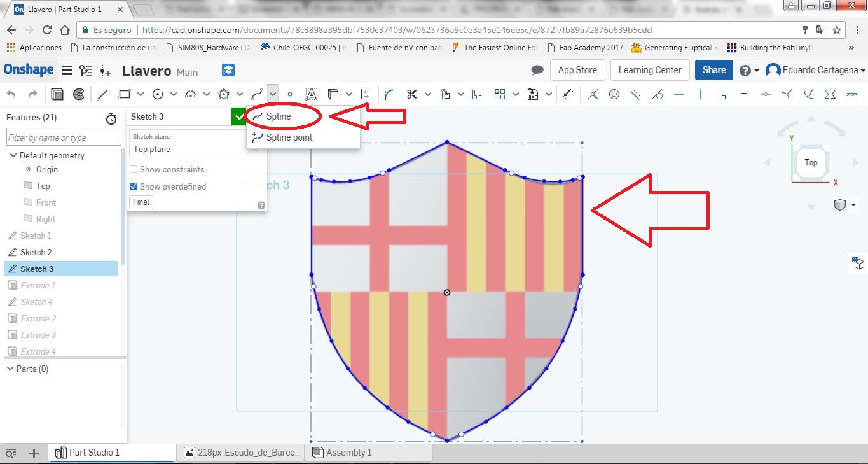Apply the Coincident constraint
The image size is (868, 464).
click(593, 94)
